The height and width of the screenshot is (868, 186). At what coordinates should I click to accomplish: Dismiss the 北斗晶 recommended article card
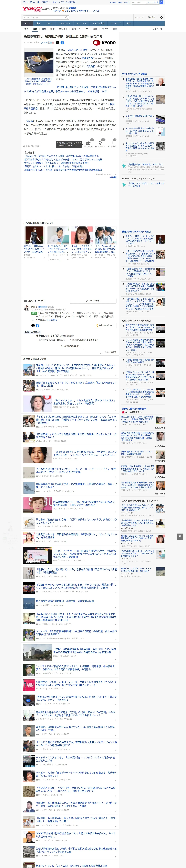click(92, 258)
